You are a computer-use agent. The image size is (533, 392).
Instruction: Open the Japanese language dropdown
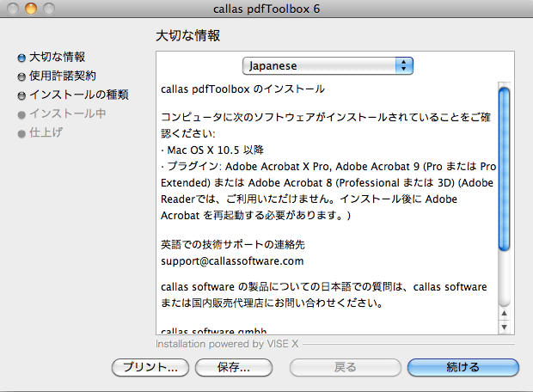(328, 65)
